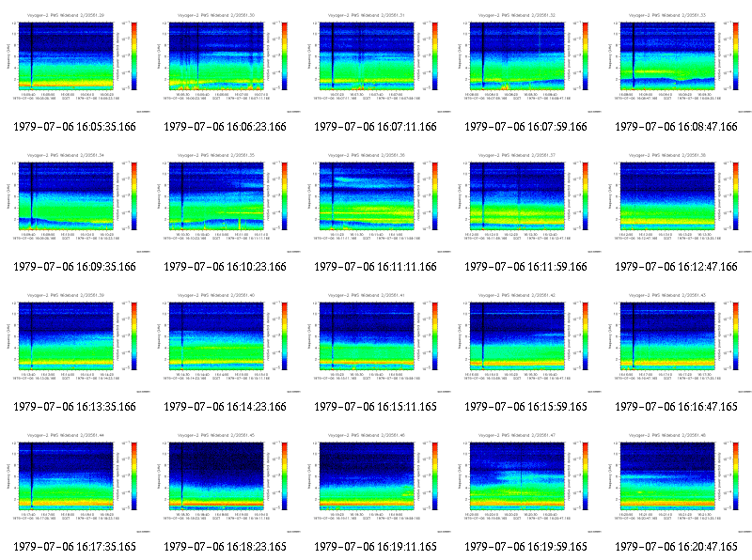Click the caption 1979-07-06 16:08:47.166

point(676,127)
